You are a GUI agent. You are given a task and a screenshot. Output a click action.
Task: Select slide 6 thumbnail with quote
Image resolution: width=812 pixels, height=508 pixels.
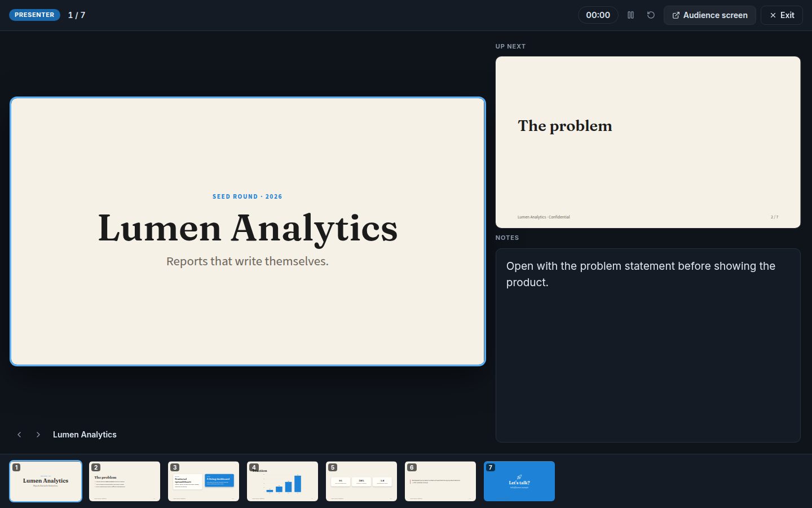(x=440, y=481)
